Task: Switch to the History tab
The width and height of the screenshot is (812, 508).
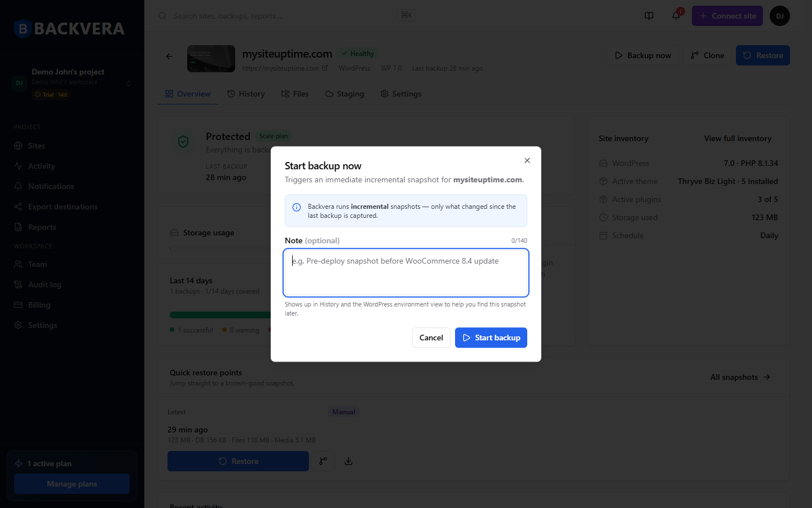Action: click(246, 94)
